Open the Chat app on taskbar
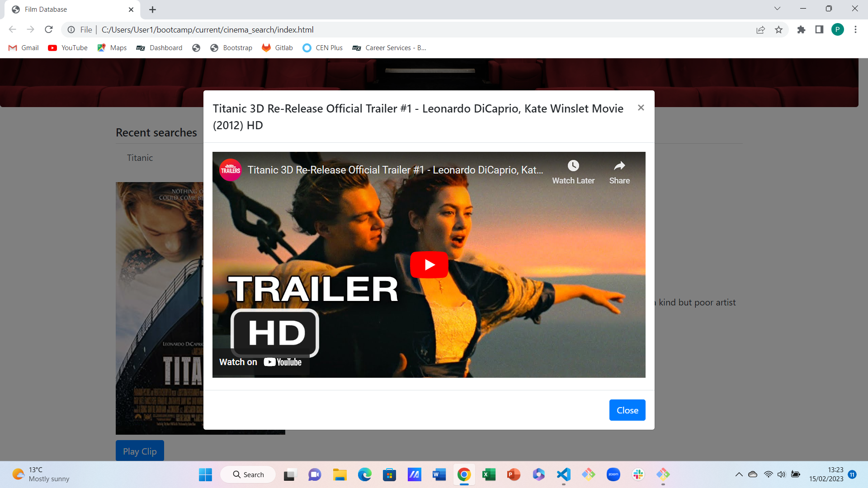 315,474
